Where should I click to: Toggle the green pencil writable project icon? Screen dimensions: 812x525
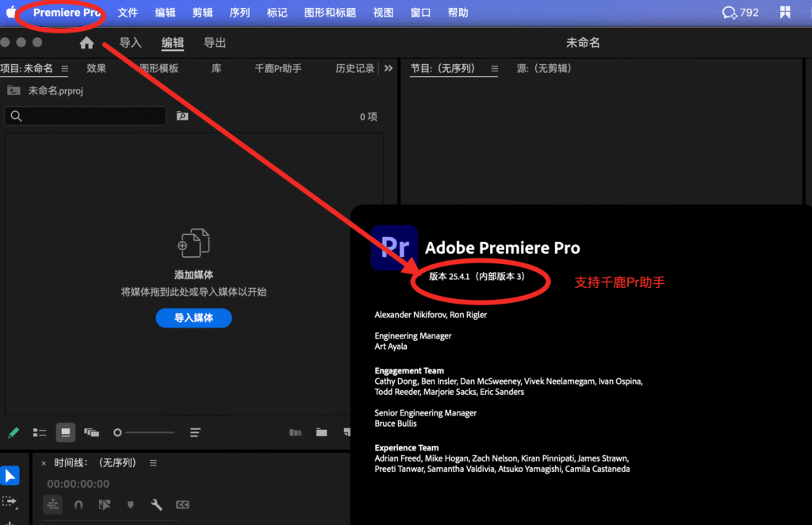point(13,432)
